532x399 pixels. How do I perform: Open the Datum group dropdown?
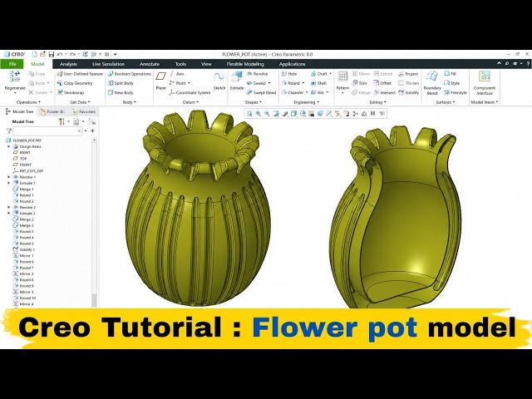[x=190, y=102]
